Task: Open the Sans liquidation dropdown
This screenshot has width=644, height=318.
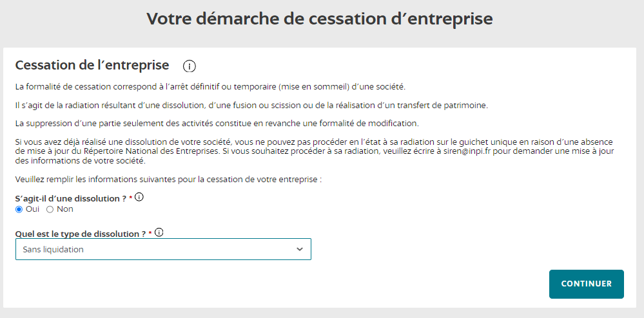Action: pos(155,249)
